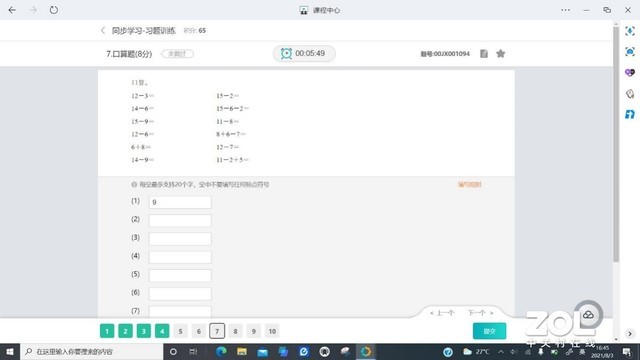Jump to question 8 in navigator
Viewport: 640px width, 360px height.
click(236, 331)
